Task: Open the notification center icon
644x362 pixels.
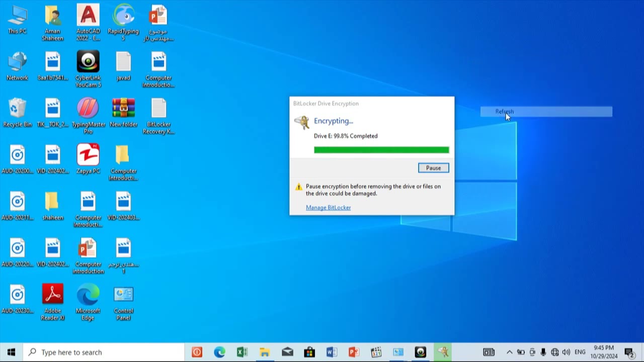Action: 629,352
